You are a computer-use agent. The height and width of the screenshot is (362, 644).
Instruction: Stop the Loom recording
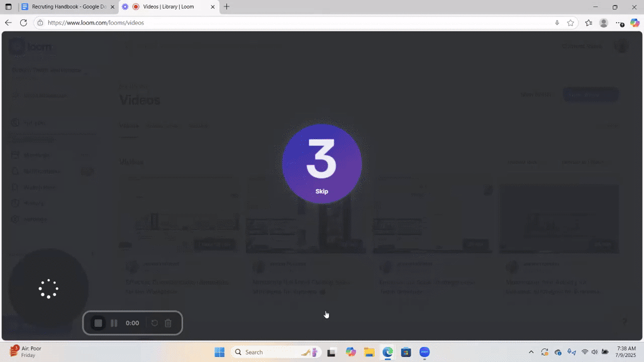(x=98, y=323)
